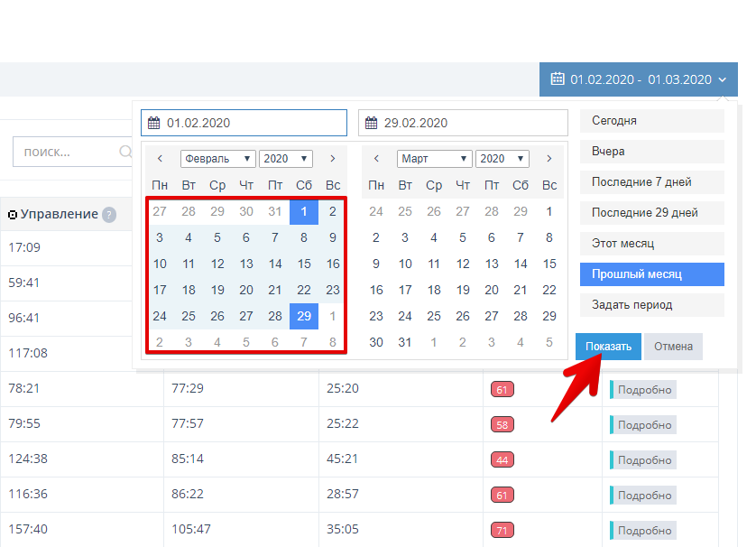This screenshot has height=547, width=756.
Task: Open Подробно link for the 78:21 row
Action: [644, 390]
